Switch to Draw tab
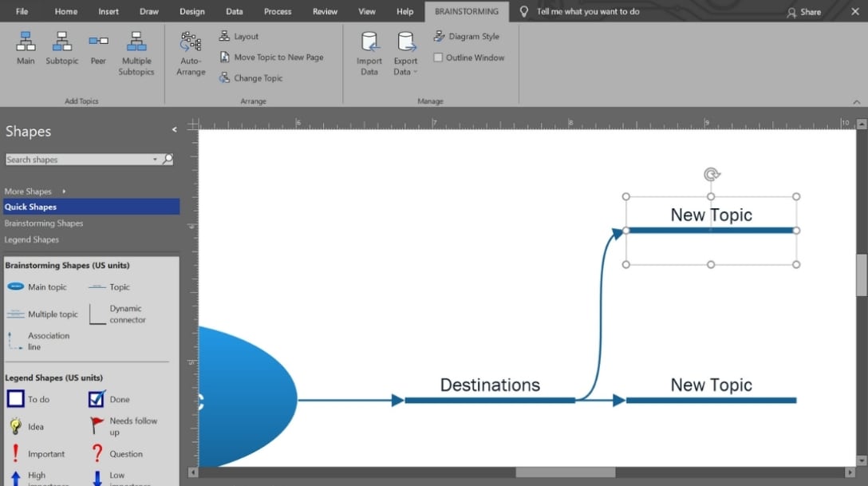 tap(149, 11)
